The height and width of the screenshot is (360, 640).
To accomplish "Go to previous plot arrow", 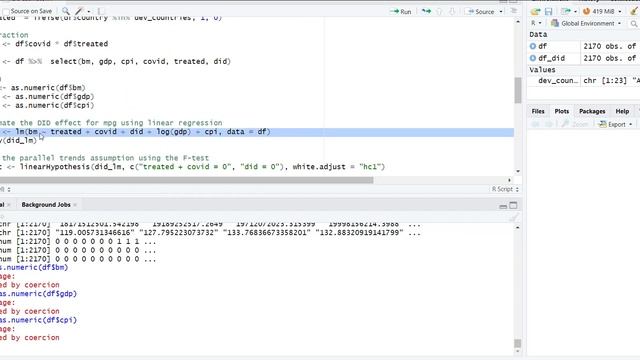I will pyautogui.click(x=536, y=124).
